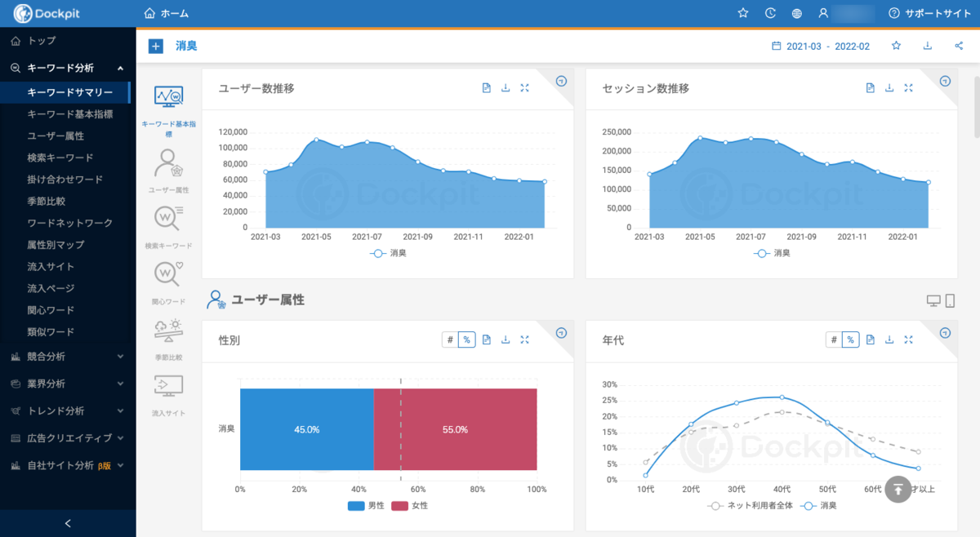
Task: Click the share icon in the header
Action: (958, 46)
